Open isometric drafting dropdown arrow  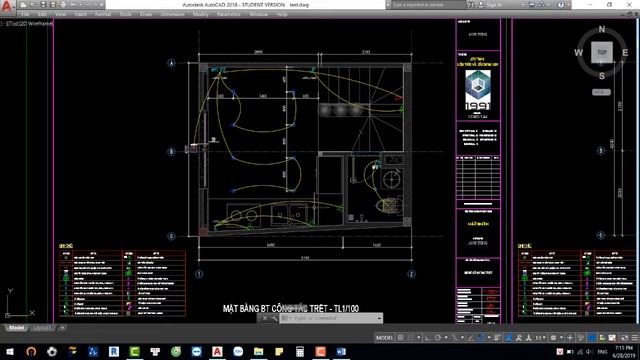click(462, 338)
